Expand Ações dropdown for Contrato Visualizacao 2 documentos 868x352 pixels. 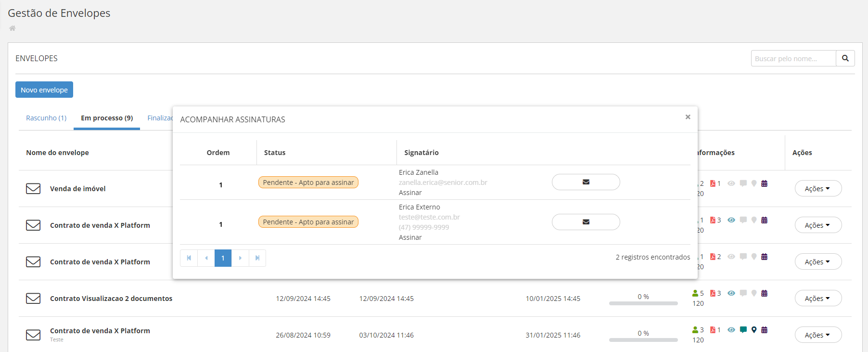817,299
